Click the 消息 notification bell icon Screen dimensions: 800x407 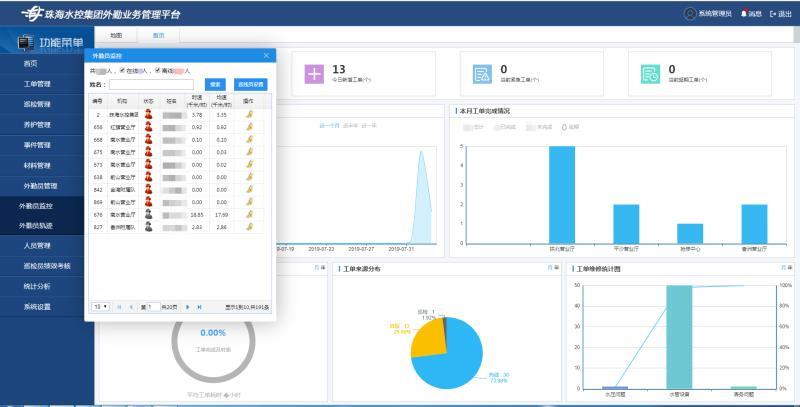(744, 13)
